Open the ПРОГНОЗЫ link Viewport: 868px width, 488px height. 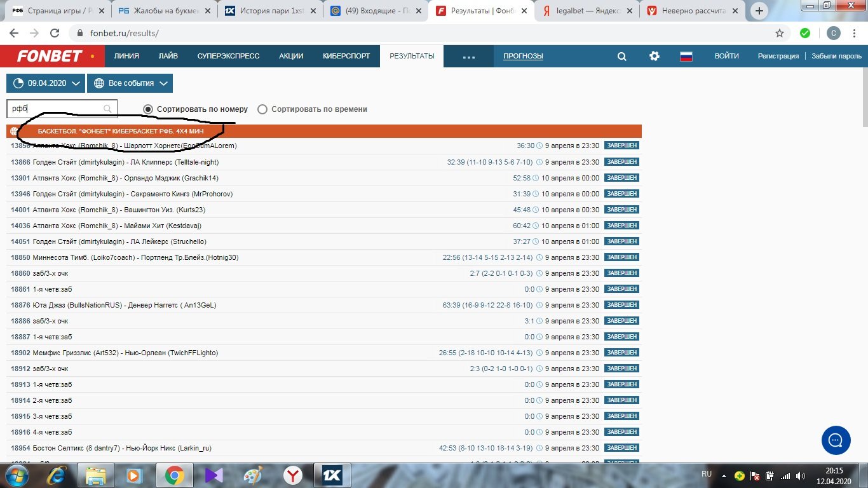pos(523,56)
